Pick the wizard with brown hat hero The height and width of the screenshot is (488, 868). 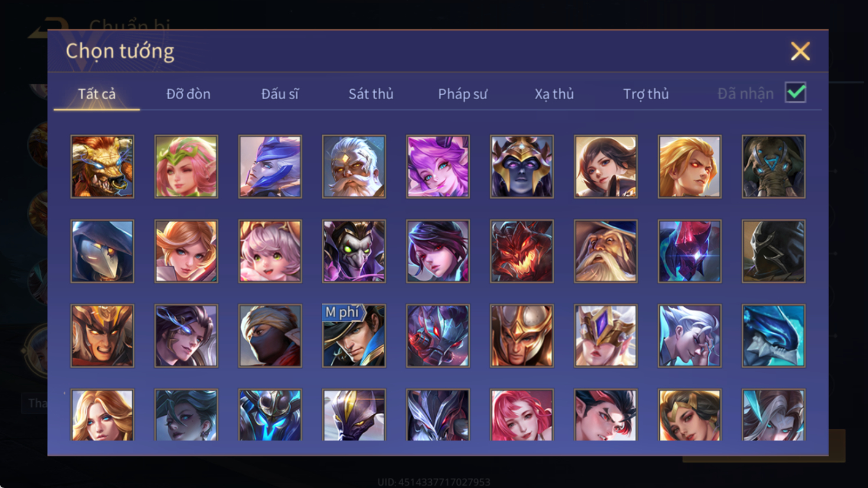pos(605,251)
